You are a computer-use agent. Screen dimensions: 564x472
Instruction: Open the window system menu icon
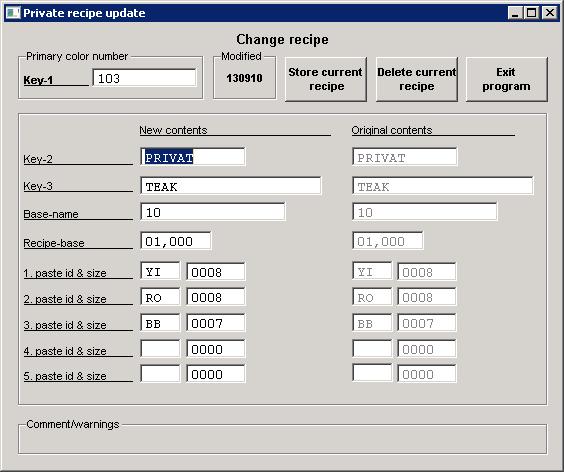click(x=13, y=13)
